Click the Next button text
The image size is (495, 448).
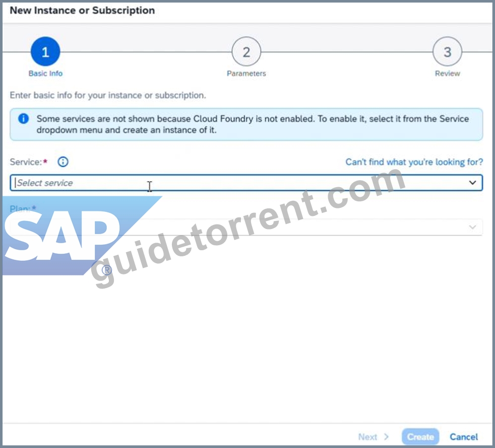point(367,436)
